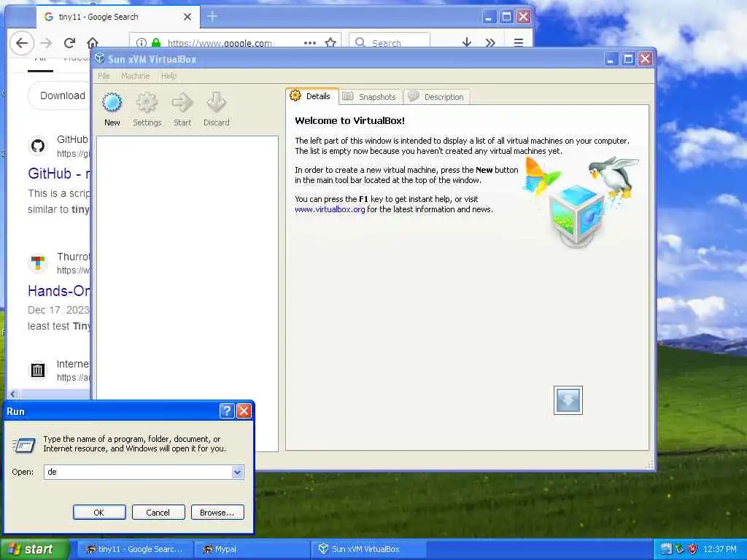Open the Help menu in VirtualBox
The width and height of the screenshot is (747, 560).
click(169, 76)
